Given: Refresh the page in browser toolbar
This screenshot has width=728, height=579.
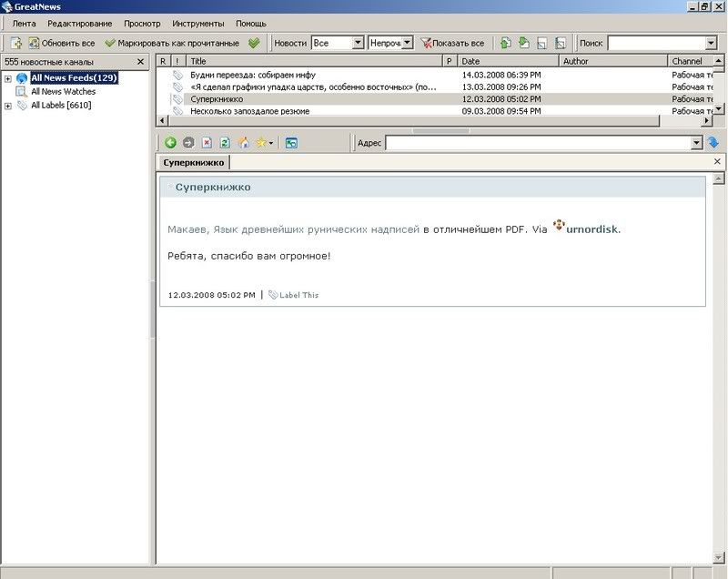Looking at the screenshot, I should tap(225, 143).
